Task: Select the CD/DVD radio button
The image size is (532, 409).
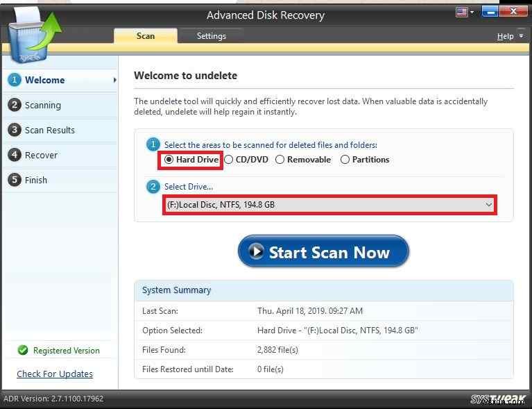Action: click(229, 159)
